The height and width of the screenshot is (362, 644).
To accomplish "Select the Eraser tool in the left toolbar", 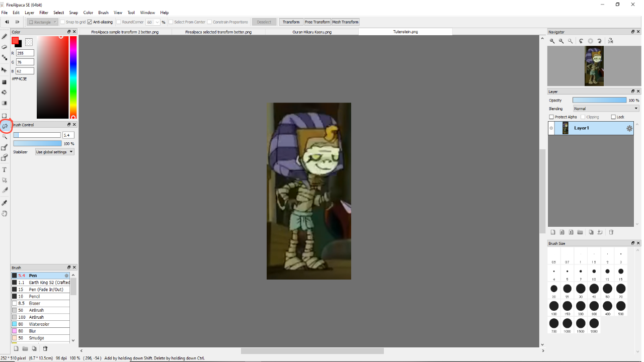I will point(5,47).
